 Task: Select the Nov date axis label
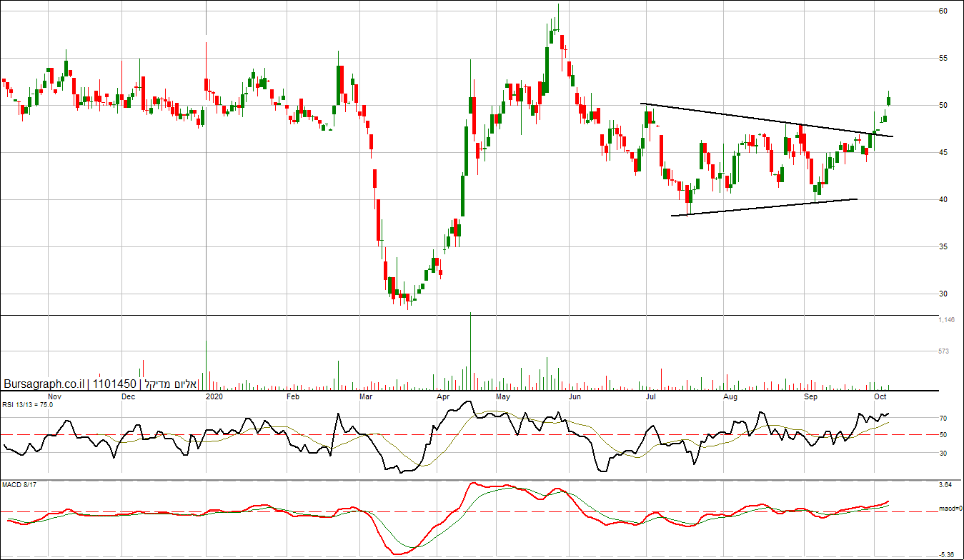54,396
